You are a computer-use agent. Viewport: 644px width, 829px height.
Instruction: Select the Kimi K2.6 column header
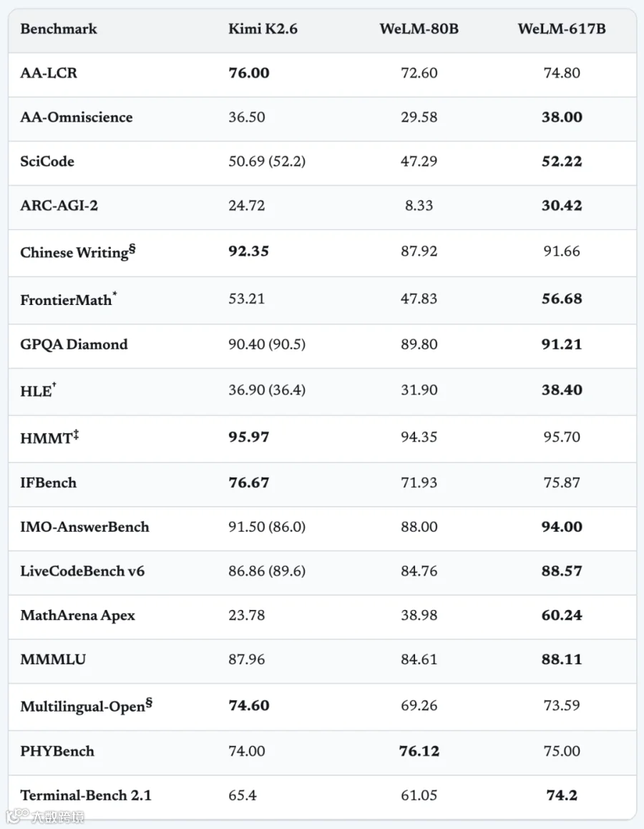263,29
